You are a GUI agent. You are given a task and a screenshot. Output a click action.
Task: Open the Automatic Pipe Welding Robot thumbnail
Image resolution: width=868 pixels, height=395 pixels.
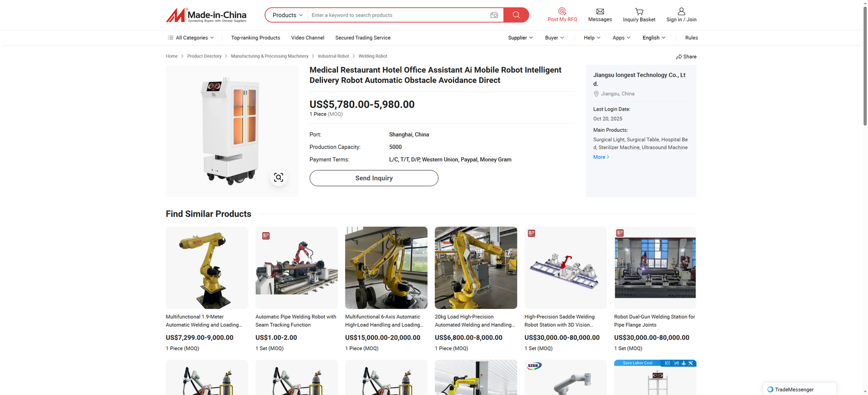[296, 268]
